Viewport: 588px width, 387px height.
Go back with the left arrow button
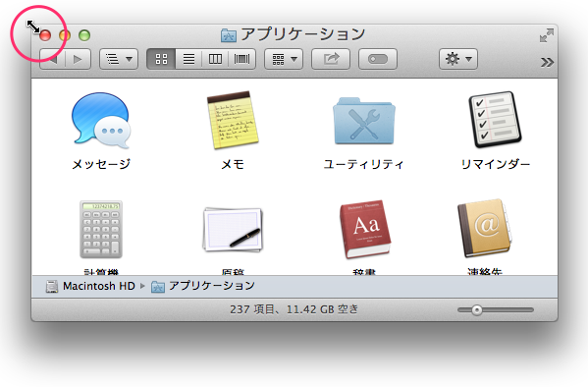pos(53,59)
